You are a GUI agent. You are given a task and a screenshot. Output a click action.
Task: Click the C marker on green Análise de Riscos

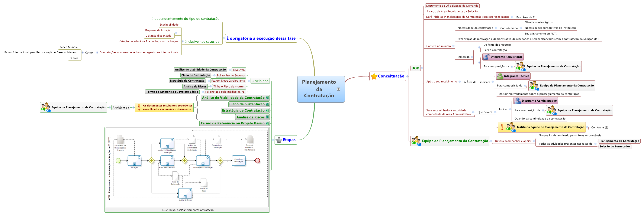point(267,117)
